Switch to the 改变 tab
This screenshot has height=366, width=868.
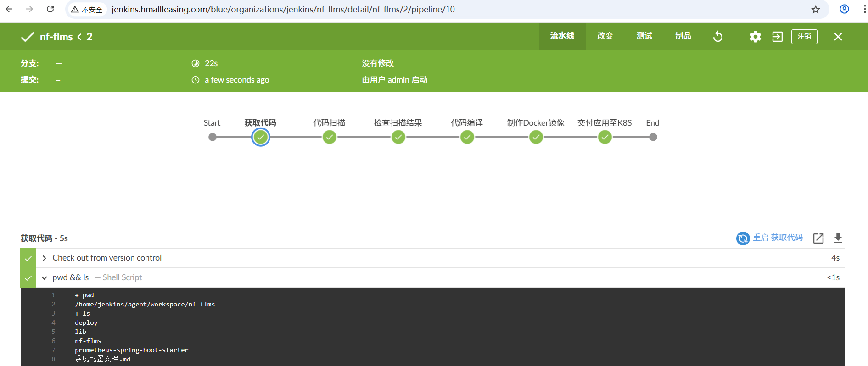pos(605,36)
